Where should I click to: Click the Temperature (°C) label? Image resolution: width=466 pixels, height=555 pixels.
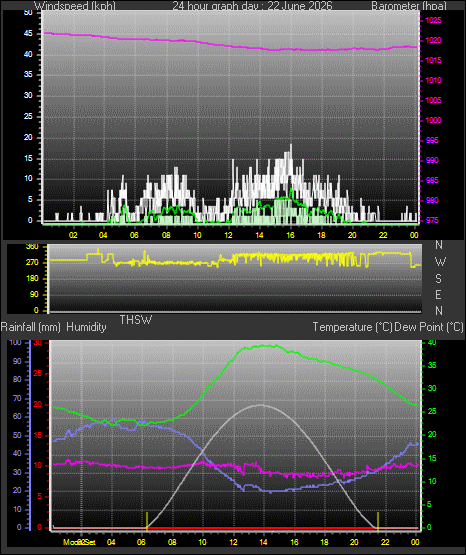[x=352, y=327]
